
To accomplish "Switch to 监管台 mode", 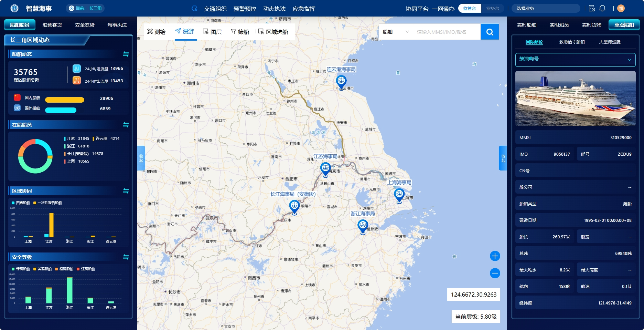I will click(470, 8).
